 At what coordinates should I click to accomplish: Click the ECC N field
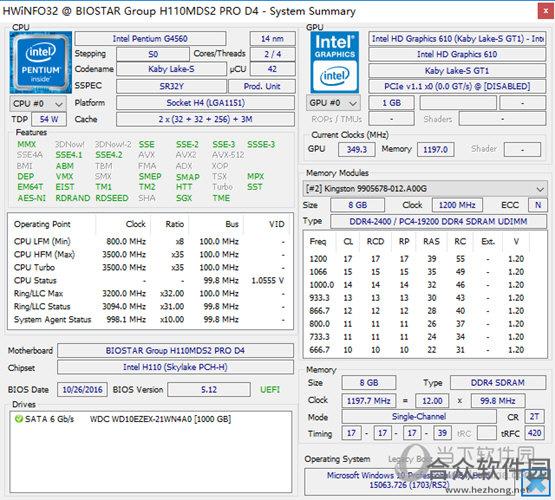(x=538, y=205)
